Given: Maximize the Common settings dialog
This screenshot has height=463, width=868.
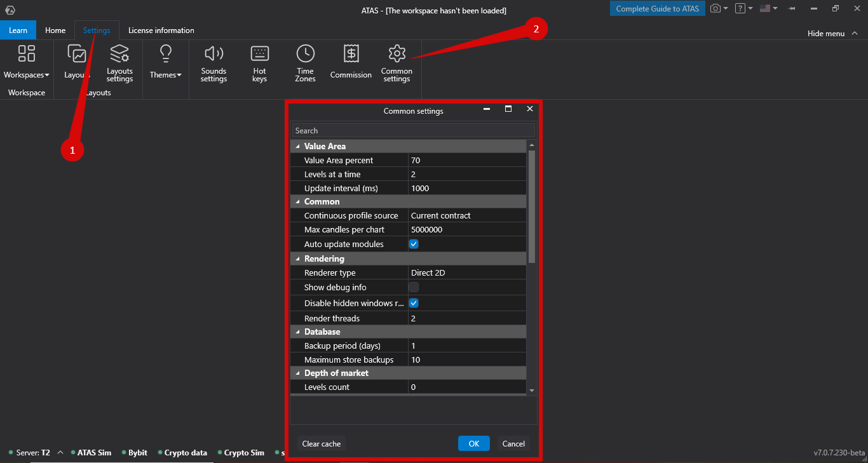Looking at the screenshot, I should 508,109.
